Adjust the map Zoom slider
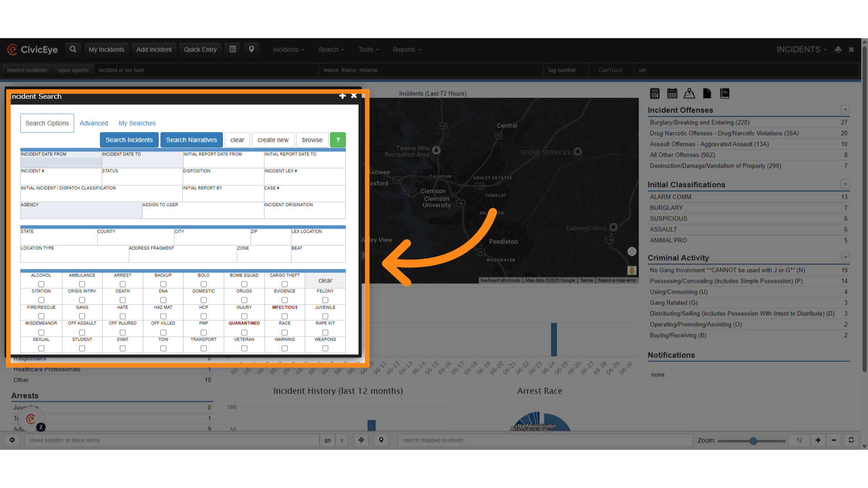868x488 pixels. click(751, 441)
